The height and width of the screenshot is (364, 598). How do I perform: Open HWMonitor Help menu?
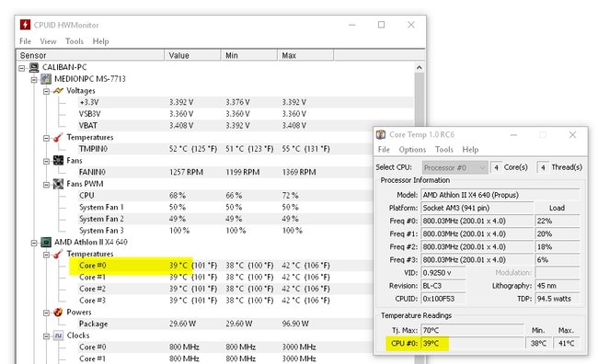coord(100,41)
